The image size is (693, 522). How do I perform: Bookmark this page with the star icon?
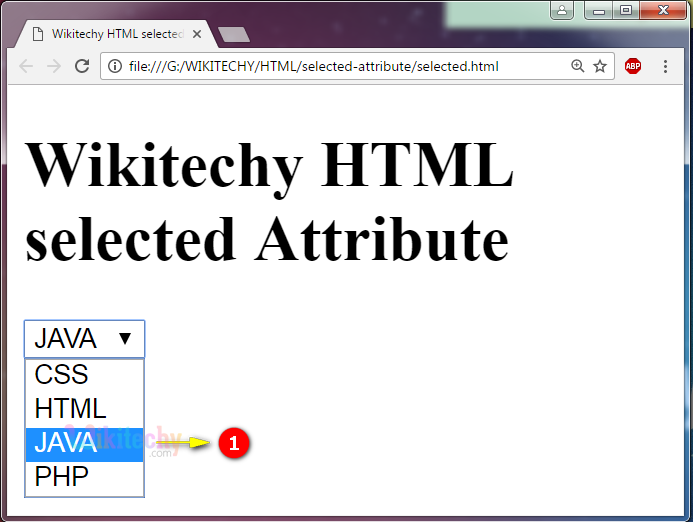(600, 67)
